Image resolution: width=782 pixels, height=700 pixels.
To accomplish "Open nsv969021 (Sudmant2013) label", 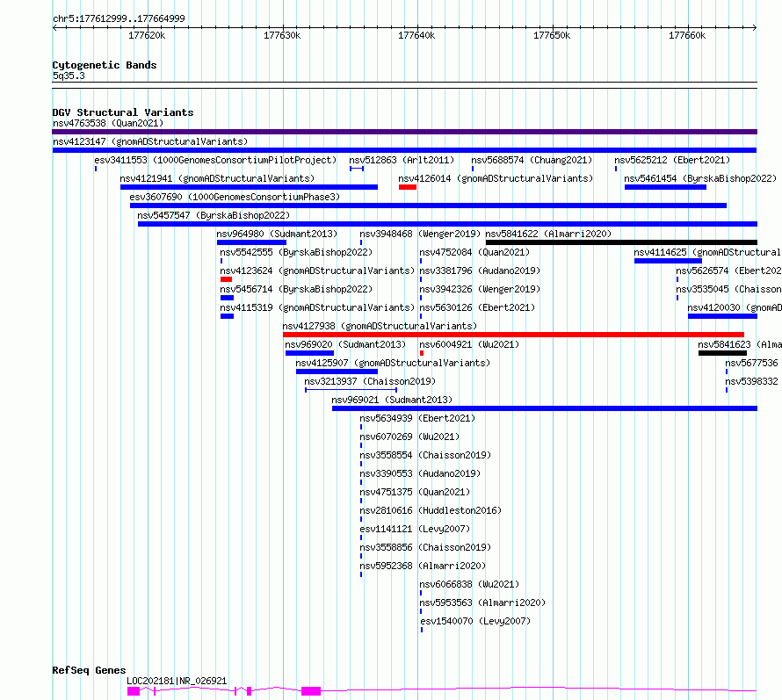I will (392, 400).
